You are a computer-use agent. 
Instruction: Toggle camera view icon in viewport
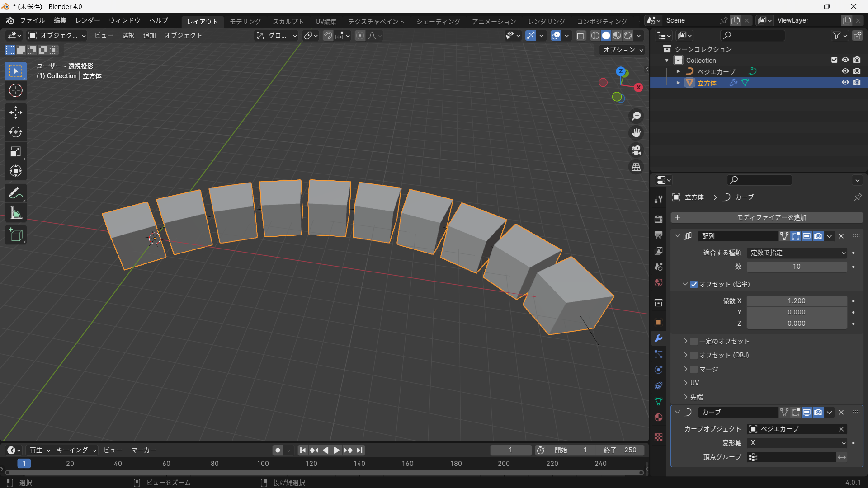[x=636, y=150]
